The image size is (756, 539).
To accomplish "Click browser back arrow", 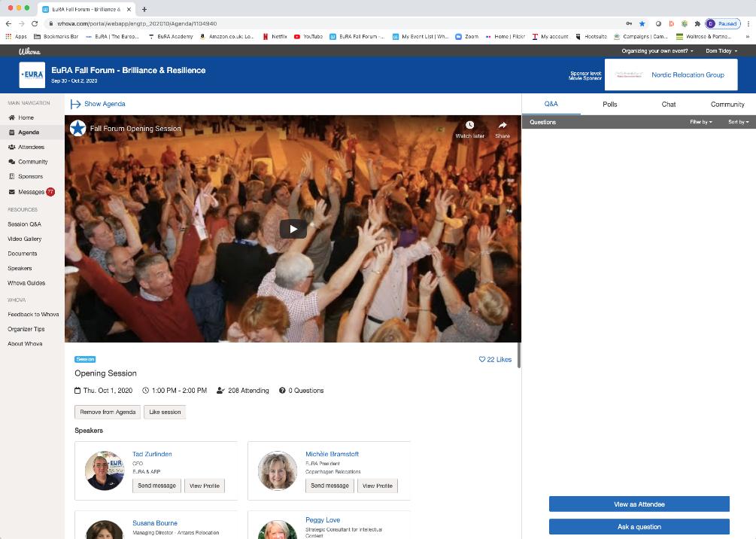I will (9, 23).
